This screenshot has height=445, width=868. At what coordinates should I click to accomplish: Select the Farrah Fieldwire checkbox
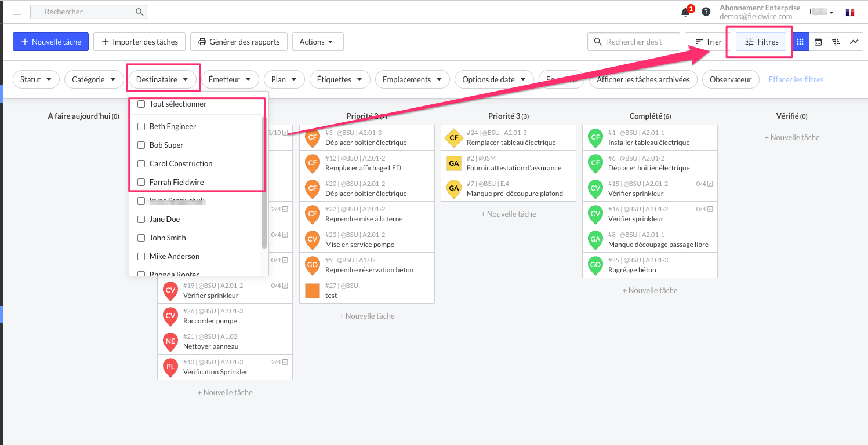(141, 182)
